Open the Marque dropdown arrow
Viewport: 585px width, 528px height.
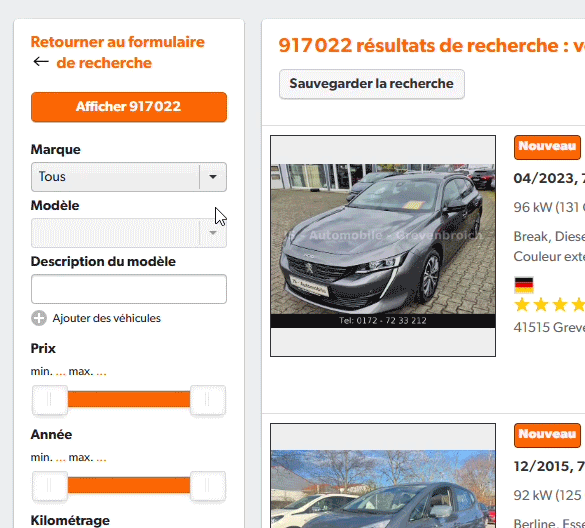tap(213, 177)
